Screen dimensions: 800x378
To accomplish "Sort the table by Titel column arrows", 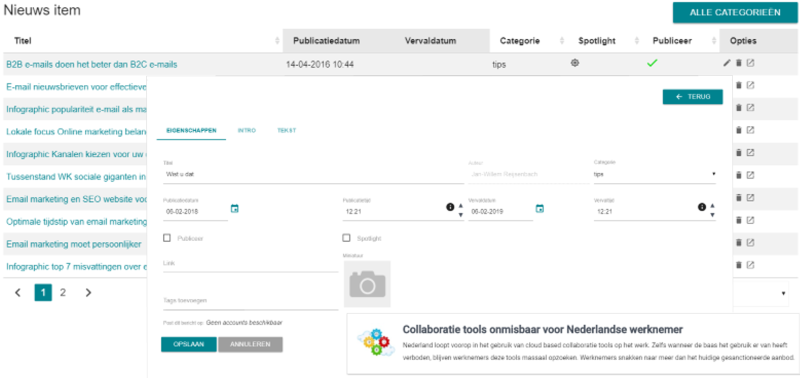I will [277, 41].
